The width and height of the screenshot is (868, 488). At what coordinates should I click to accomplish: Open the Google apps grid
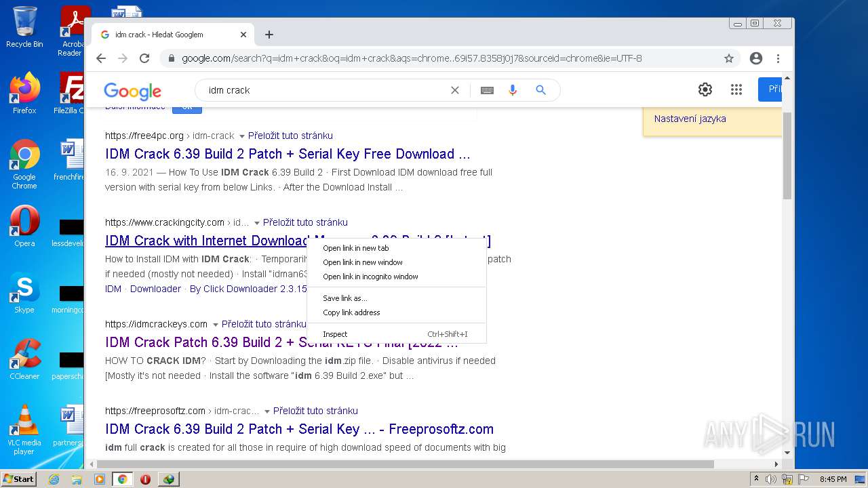tap(736, 89)
